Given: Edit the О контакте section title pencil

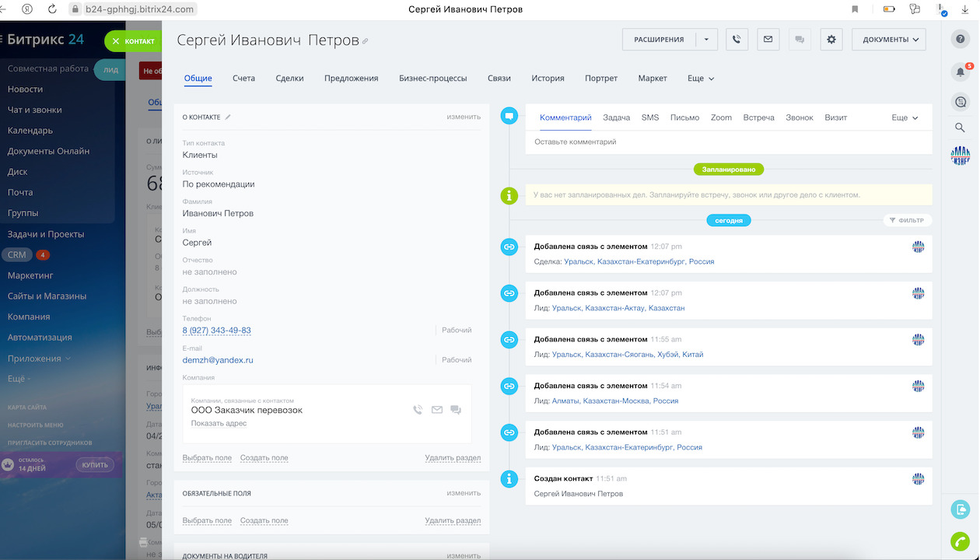Looking at the screenshot, I should click(x=228, y=117).
